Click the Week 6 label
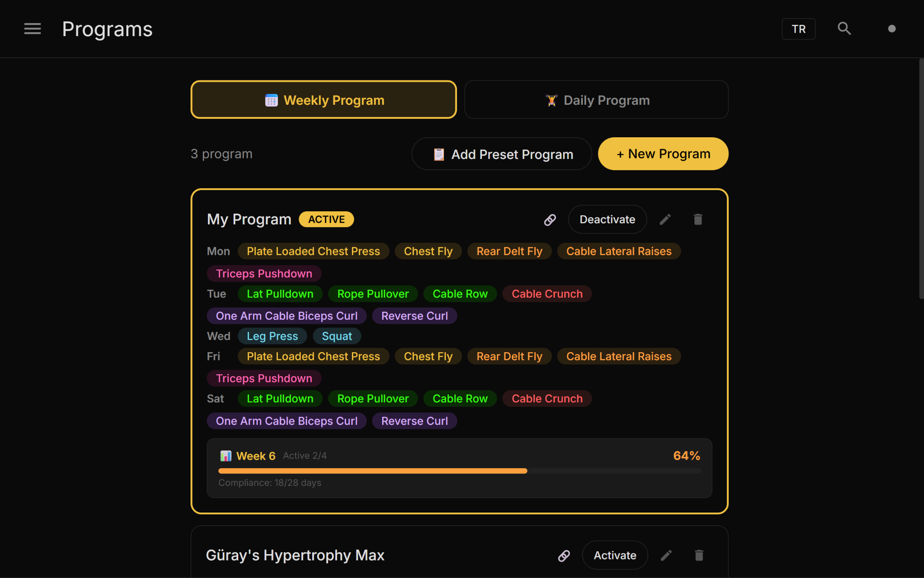The image size is (924, 578). click(255, 456)
